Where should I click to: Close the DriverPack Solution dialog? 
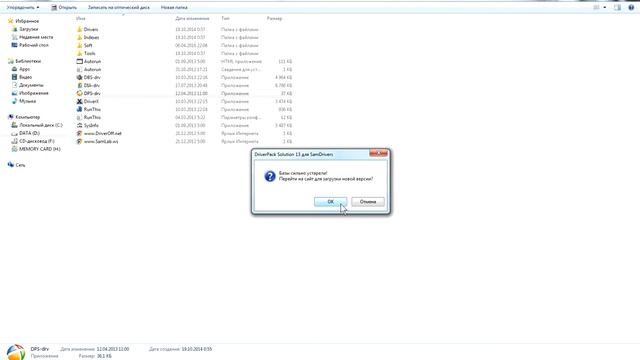pos(378,153)
